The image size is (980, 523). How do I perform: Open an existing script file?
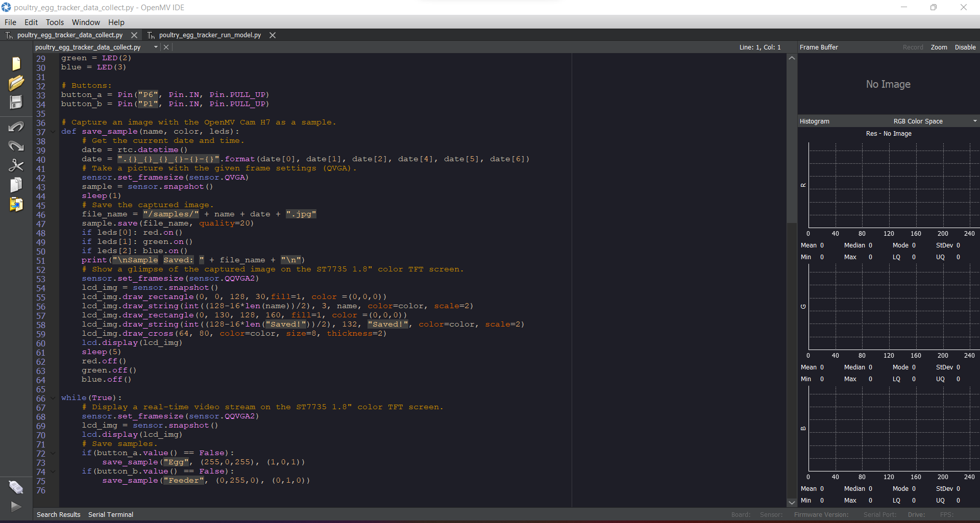click(x=17, y=82)
